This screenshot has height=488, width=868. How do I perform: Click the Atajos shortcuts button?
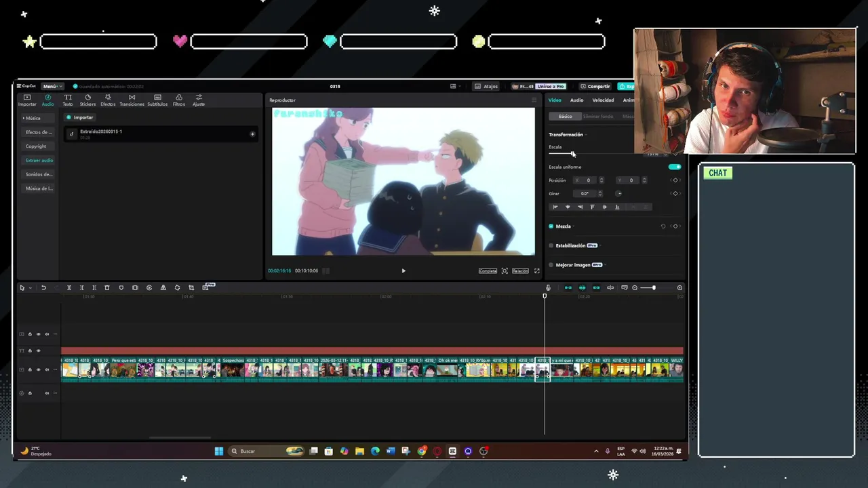click(486, 87)
